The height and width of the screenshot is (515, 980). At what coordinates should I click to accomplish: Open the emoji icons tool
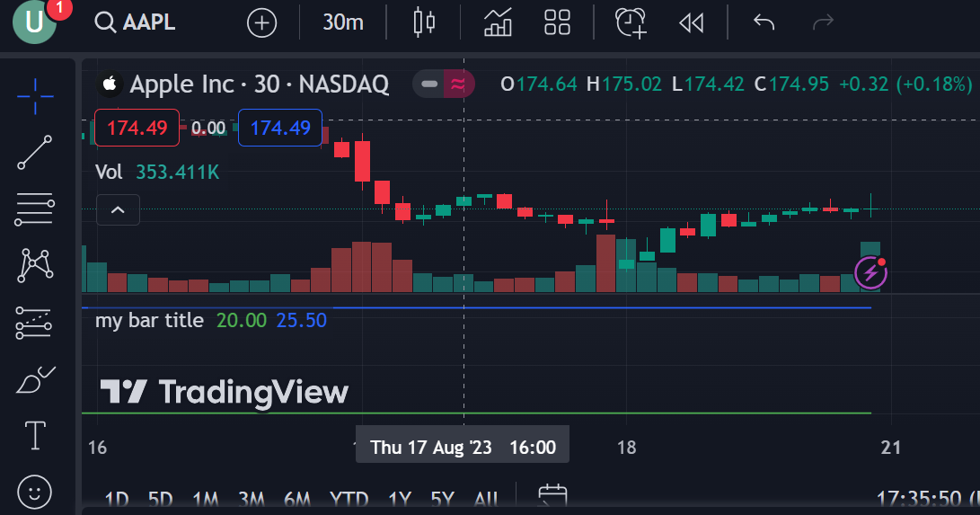(x=34, y=493)
